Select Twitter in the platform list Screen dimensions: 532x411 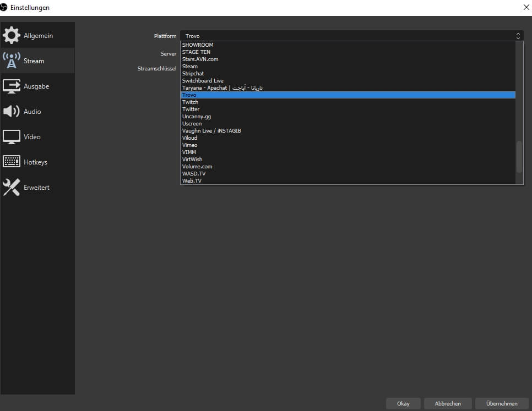point(191,109)
